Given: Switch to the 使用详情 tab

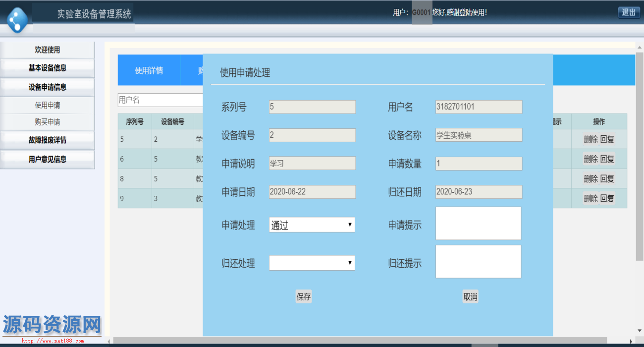Looking at the screenshot, I should [x=149, y=70].
